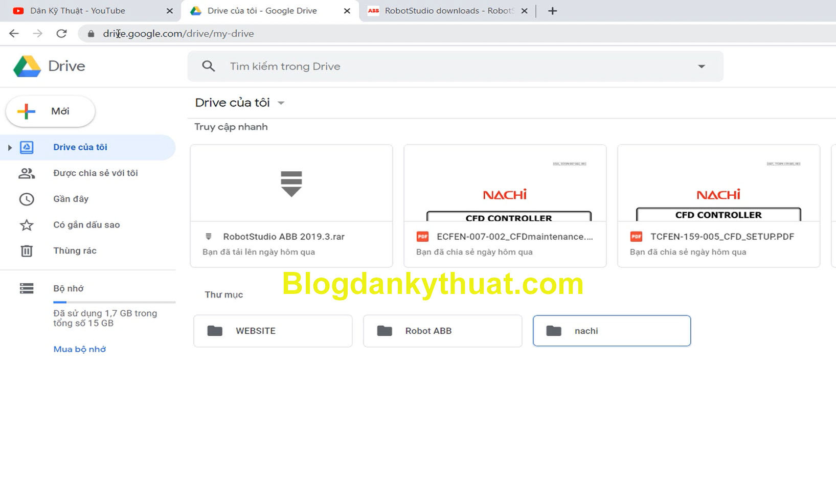Click the storage usage progress bar

pos(114,302)
